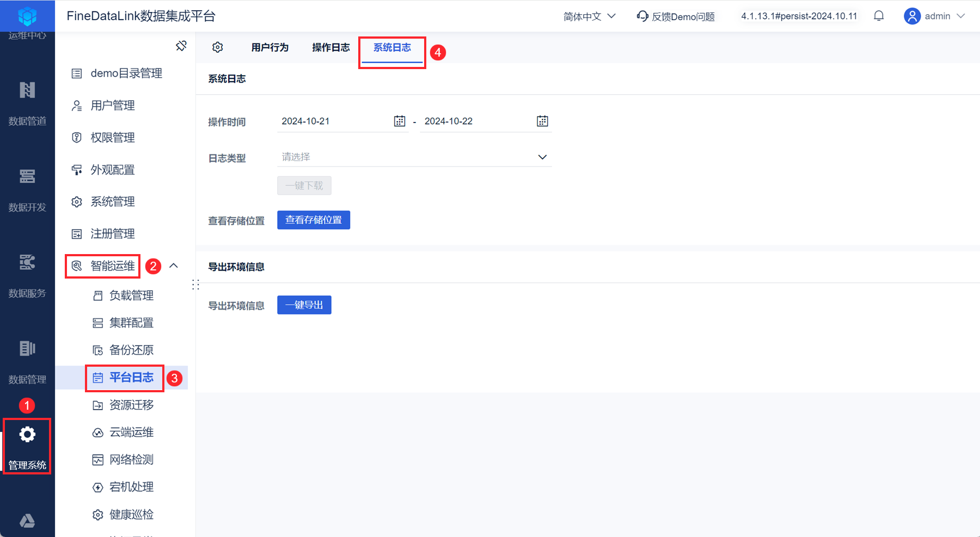980x537 pixels.
Task: Open the 数据开发 module in left rail
Action: pyautogui.click(x=27, y=189)
